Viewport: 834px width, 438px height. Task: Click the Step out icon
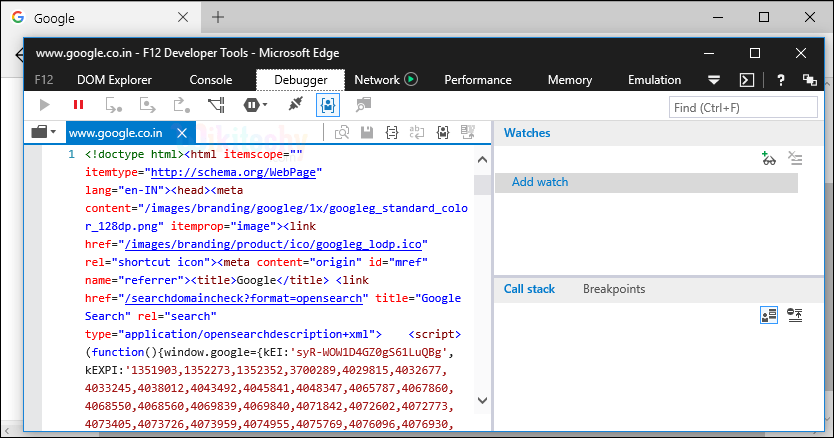click(x=182, y=105)
